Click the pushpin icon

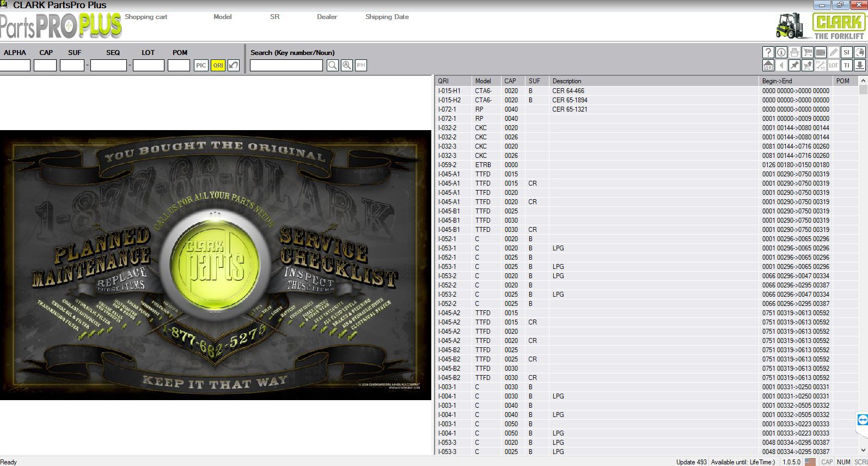[x=794, y=65]
